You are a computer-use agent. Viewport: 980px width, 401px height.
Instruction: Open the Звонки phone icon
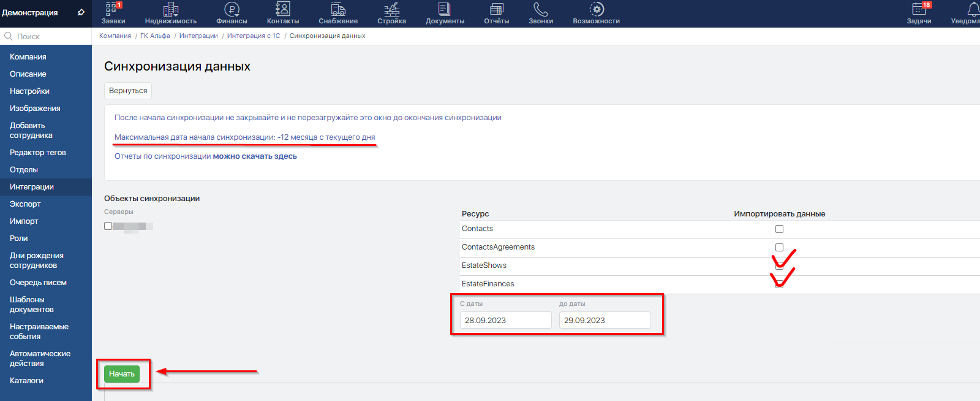540,9
